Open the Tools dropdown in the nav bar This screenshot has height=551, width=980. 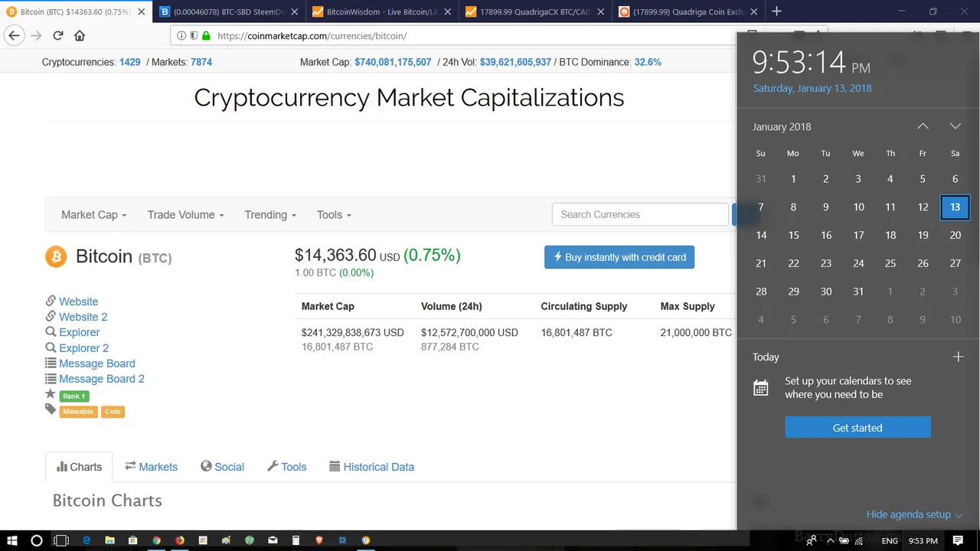click(x=334, y=215)
